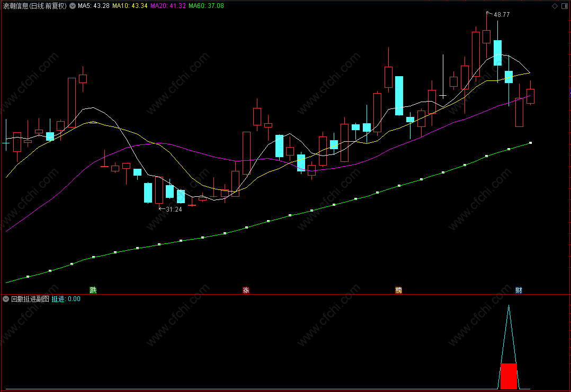Click the green 跌 marker icon
Screen dimensions: 571x392
[x=93, y=290]
